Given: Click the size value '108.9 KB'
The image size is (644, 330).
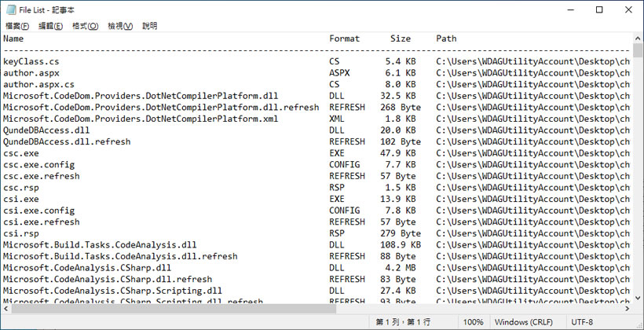Looking at the screenshot, I should point(401,245).
